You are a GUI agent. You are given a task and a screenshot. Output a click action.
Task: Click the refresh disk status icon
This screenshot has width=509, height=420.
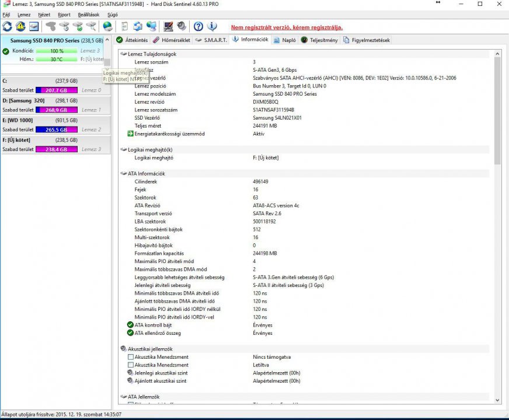[x=7, y=26]
